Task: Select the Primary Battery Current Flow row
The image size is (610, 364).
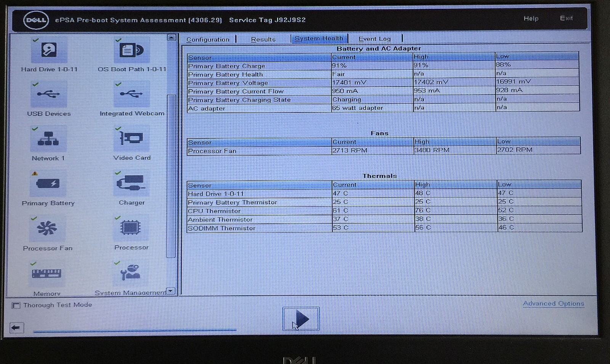Action: [x=383, y=91]
